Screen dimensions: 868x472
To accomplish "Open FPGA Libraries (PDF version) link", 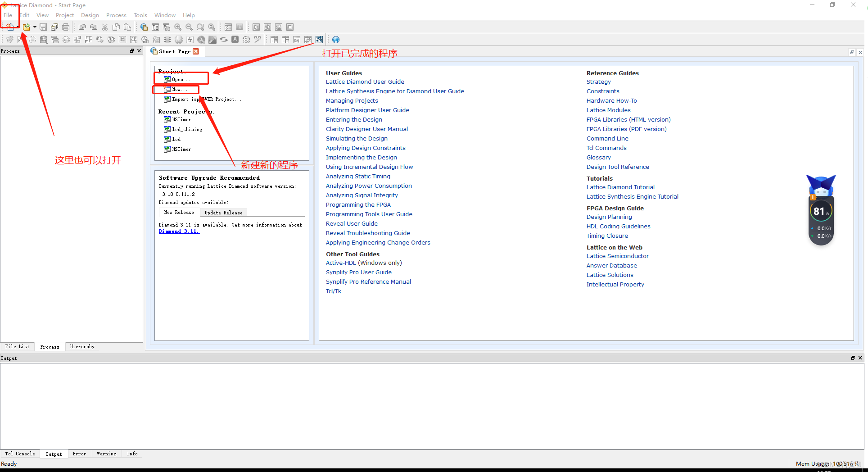I will coord(627,129).
